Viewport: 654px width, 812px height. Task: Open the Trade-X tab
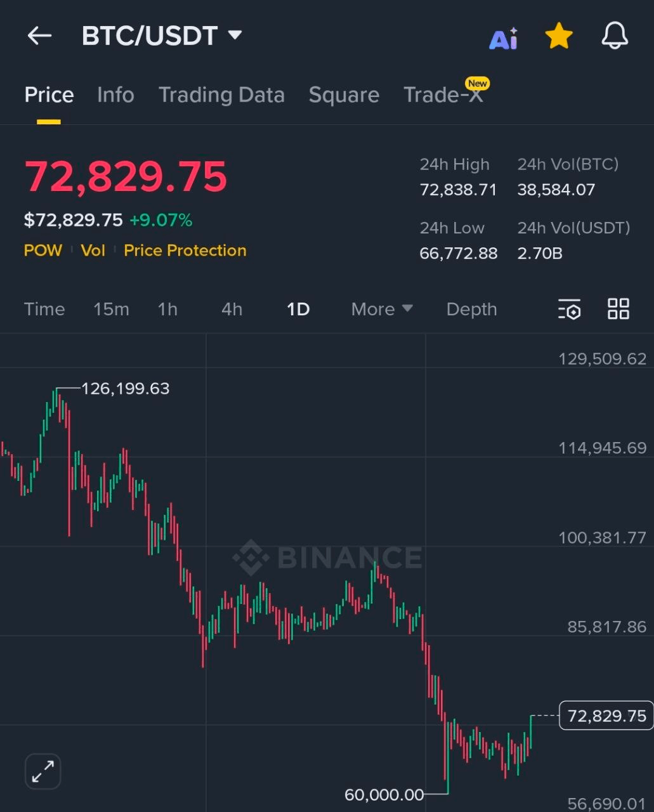pyautogui.click(x=443, y=95)
